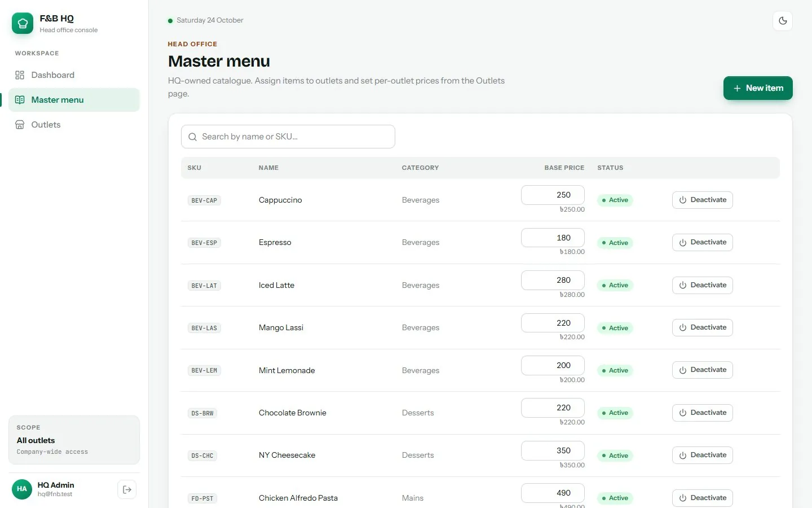Click the BEV-CAP SKU tag
812x508 pixels.
pos(204,200)
